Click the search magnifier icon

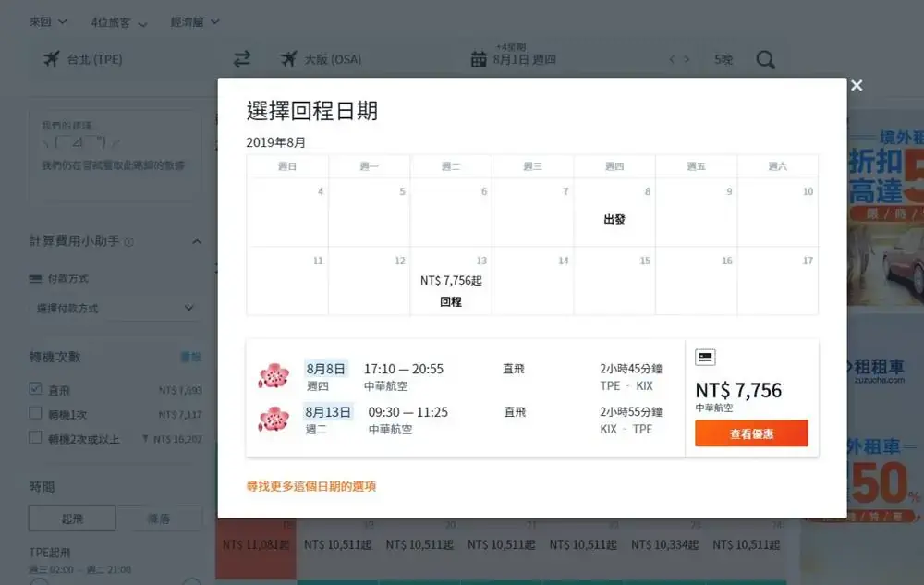click(x=765, y=59)
